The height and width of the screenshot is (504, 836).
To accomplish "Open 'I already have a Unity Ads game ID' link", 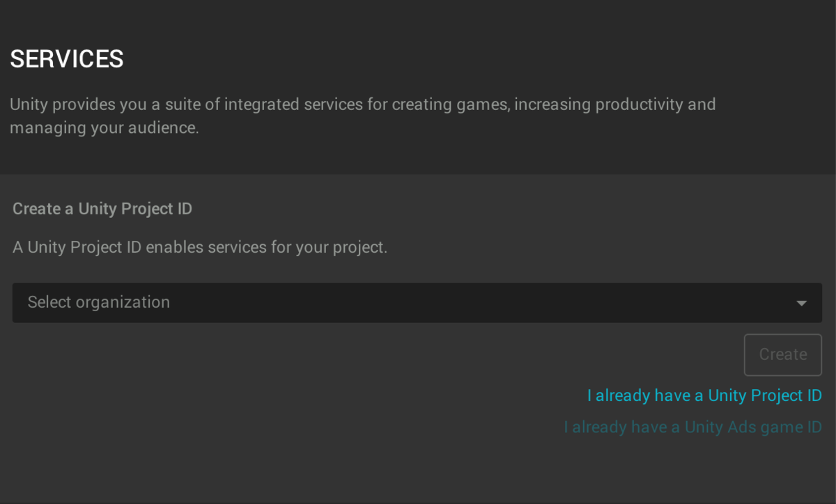I will click(692, 427).
